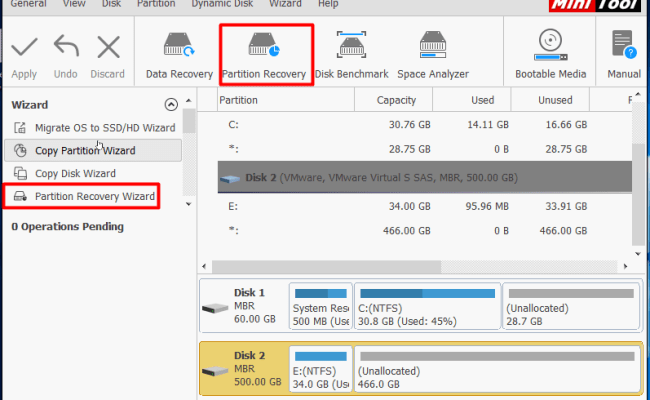Click the 16.66 GB unused cell

point(566,124)
